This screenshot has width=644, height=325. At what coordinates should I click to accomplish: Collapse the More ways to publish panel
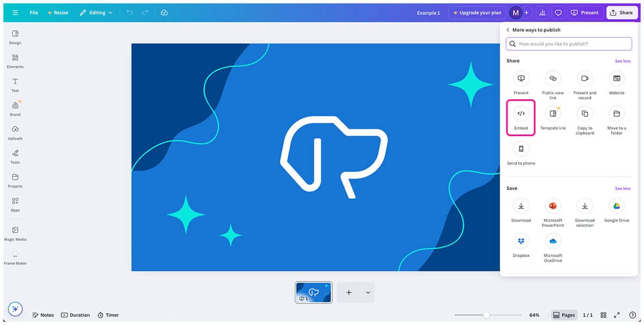coord(507,29)
